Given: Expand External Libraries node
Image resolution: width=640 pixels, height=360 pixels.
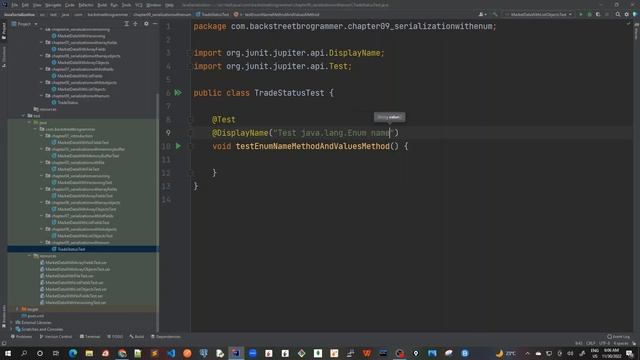Looking at the screenshot, I should (x=12, y=322).
